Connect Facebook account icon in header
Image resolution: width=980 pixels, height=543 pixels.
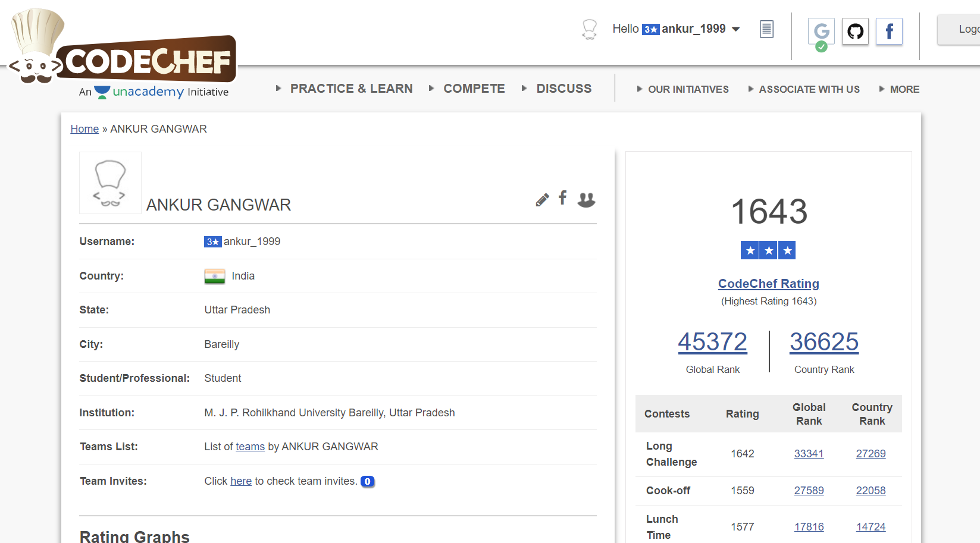click(x=889, y=32)
